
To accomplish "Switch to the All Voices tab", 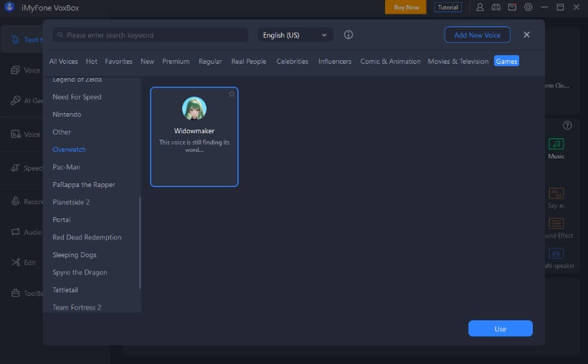I will [x=63, y=61].
